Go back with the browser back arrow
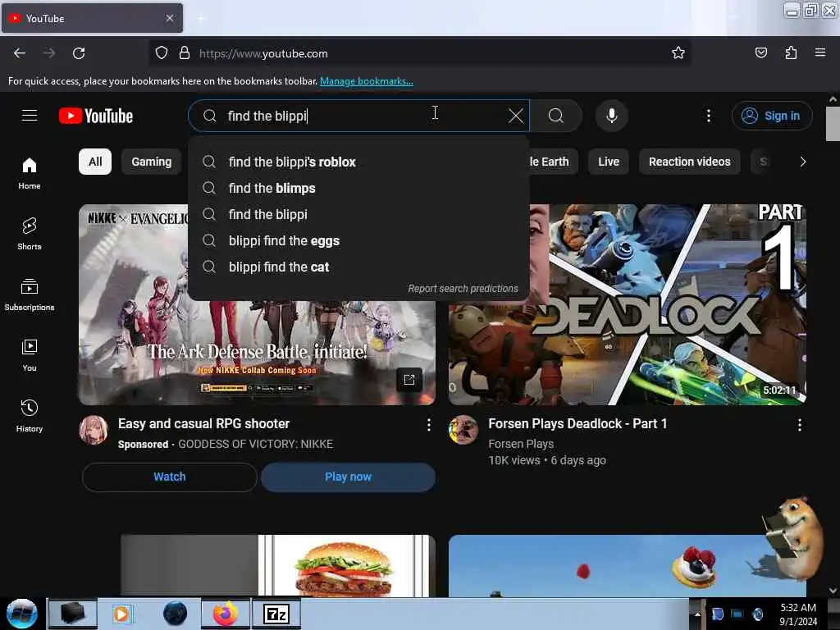Image resolution: width=840 pixels, height=630 pixels. pyautogui.click(x=20, y=53)
